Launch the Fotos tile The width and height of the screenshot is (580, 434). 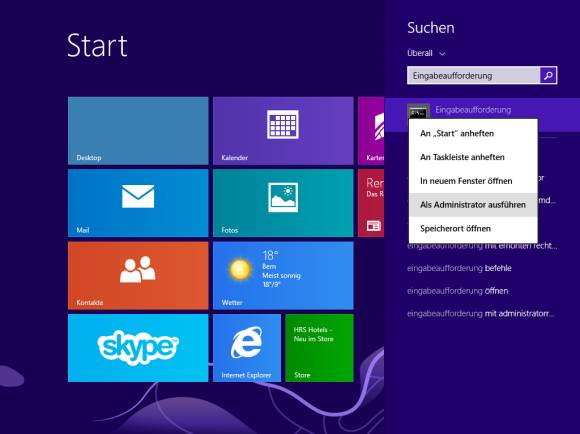coord(283,203)
